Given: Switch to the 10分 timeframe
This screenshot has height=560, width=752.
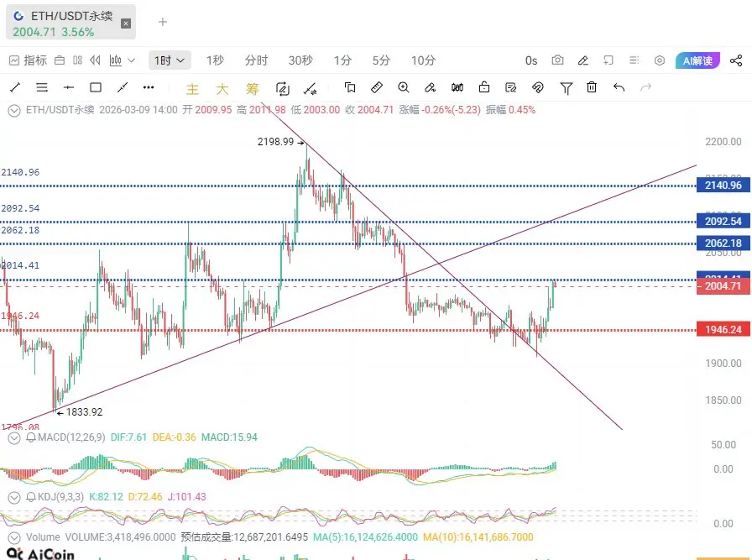Looking at the screenshot, I should pyautogui.click(x=423, y=60).
